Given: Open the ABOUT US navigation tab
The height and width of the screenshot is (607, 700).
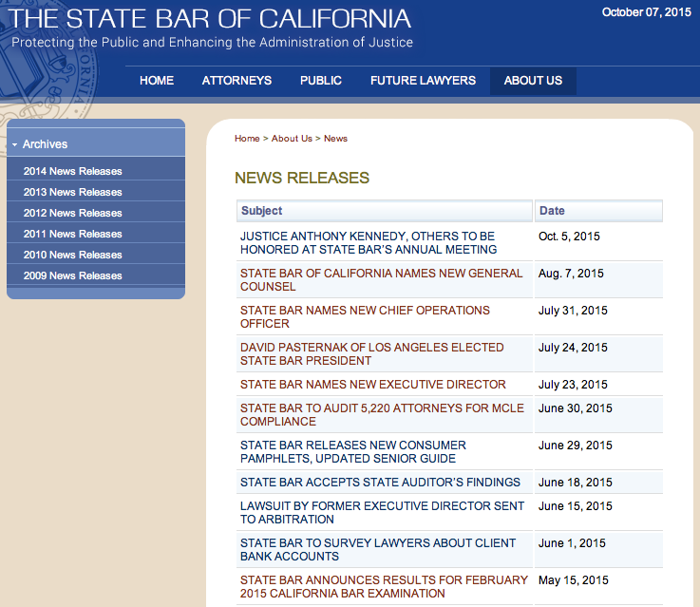Looking at the screenshot, I should click(x=533, y=81).
